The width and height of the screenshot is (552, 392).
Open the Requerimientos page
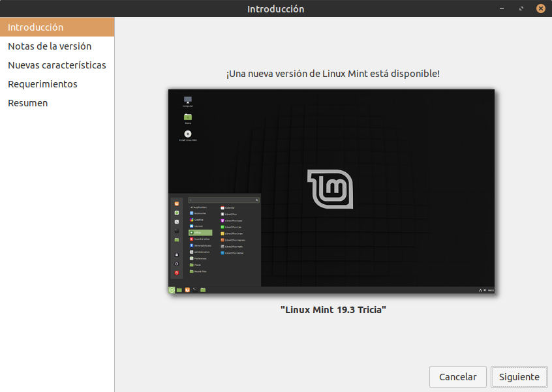57,84
